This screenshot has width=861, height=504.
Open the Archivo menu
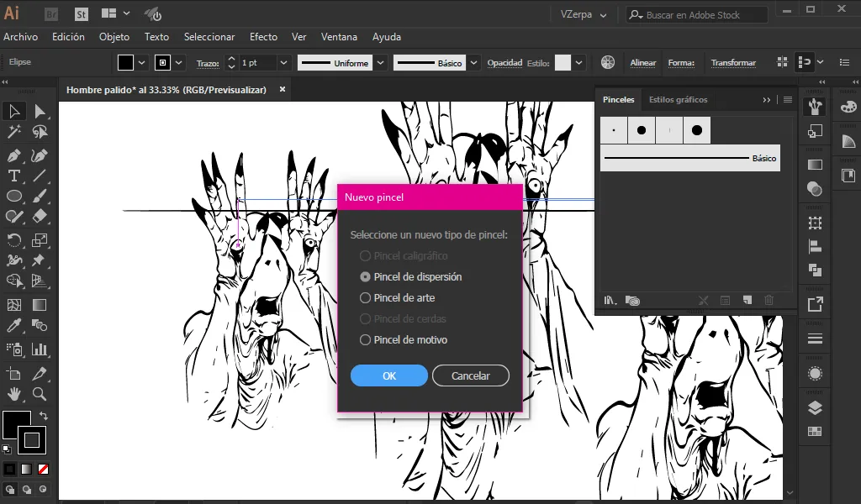coord(21,37)
